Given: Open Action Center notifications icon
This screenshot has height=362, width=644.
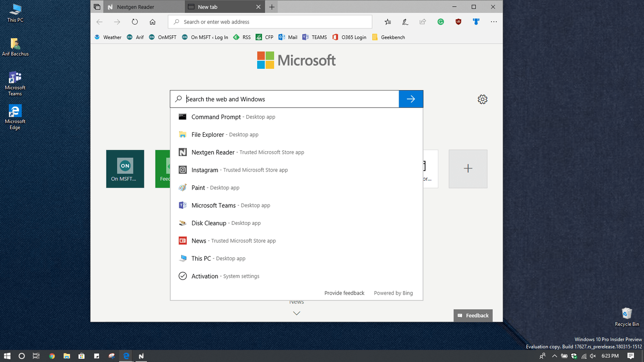Looking at the screenshot, I should coord(631,356).
